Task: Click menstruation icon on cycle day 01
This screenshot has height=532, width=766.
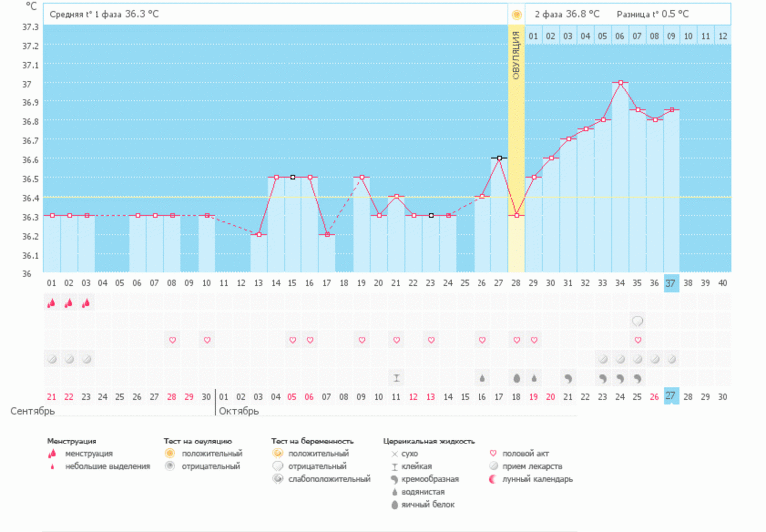Action: point(51,303)
